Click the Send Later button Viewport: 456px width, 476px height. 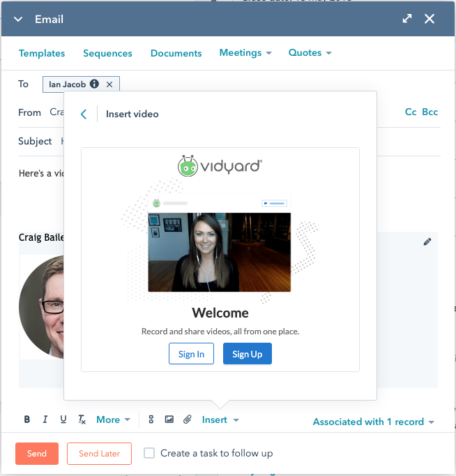[x=99, y=454]
